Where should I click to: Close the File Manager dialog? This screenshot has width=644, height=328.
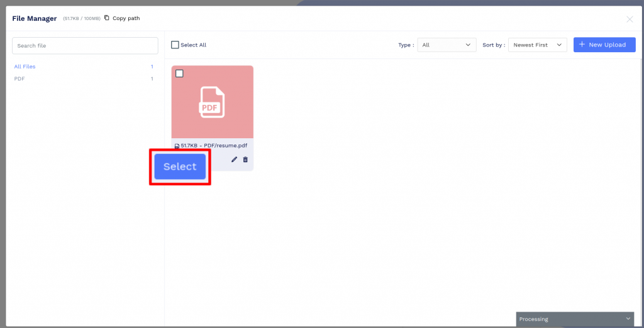[x=630, y=19]
